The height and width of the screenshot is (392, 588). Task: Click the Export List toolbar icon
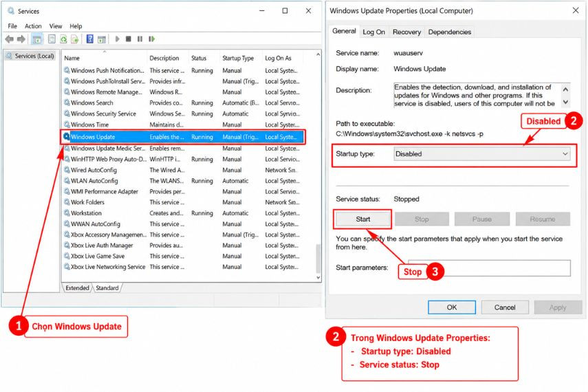coord(75,39)
